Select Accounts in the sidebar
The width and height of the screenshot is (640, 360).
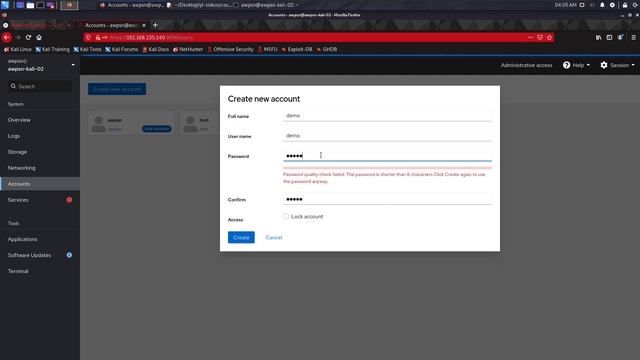[40, 184]
